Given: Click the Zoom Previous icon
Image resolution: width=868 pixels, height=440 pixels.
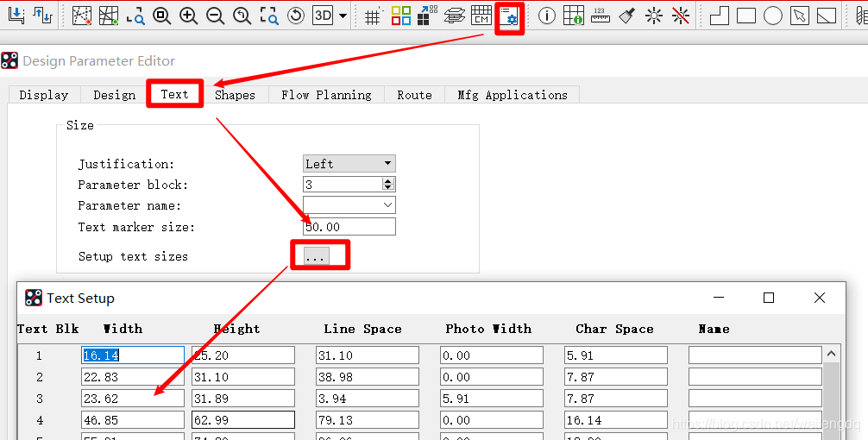Looking at the screenshot, I should (x=242, y=16).
